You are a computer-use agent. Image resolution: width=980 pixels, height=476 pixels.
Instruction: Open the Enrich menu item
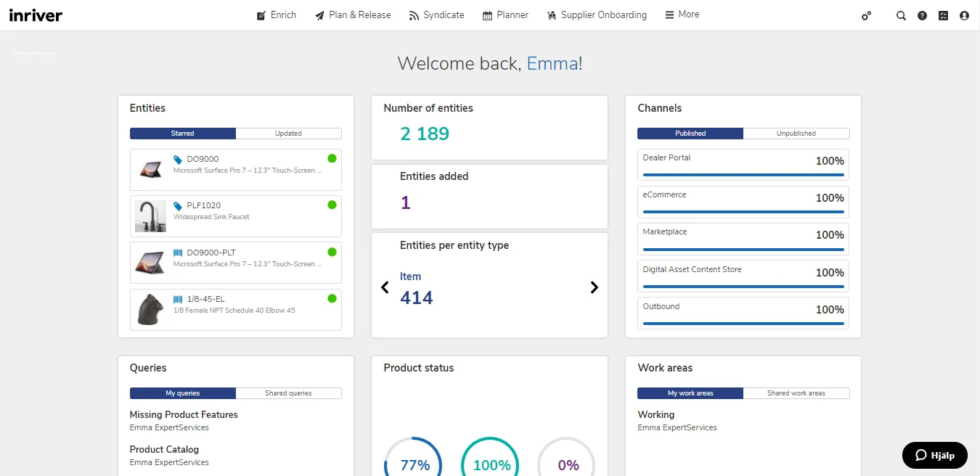click(x=277, y=15)
